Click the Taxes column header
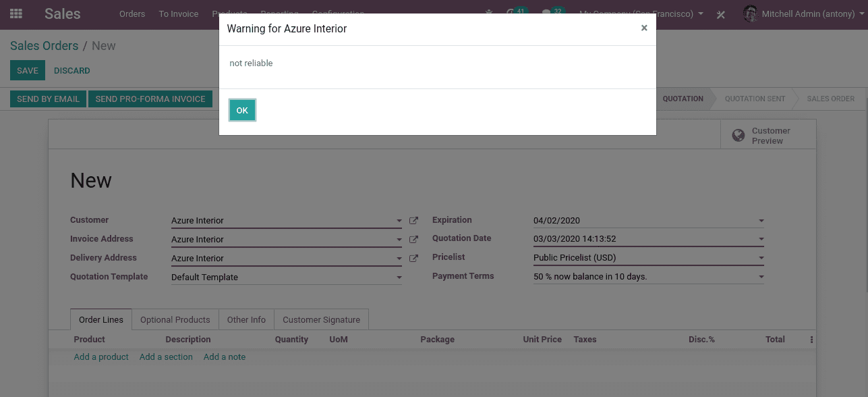 coord(585,340)
